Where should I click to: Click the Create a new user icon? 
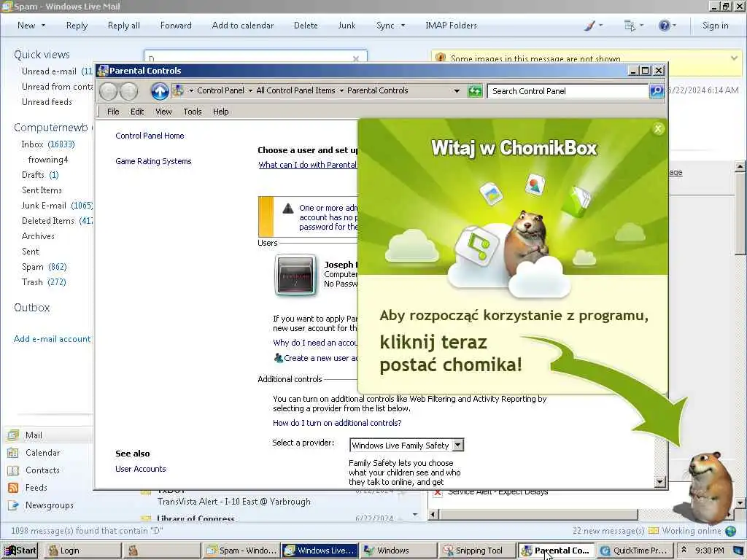click(x=278, y=357)
